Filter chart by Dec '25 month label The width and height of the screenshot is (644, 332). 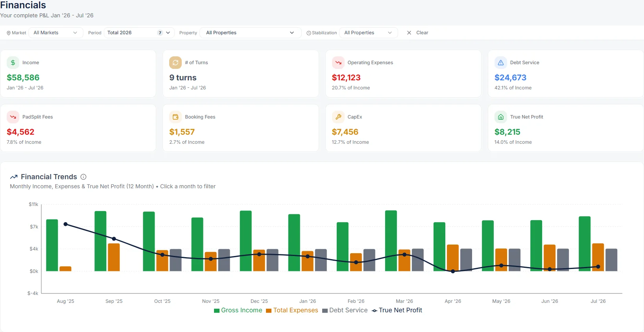259,301
